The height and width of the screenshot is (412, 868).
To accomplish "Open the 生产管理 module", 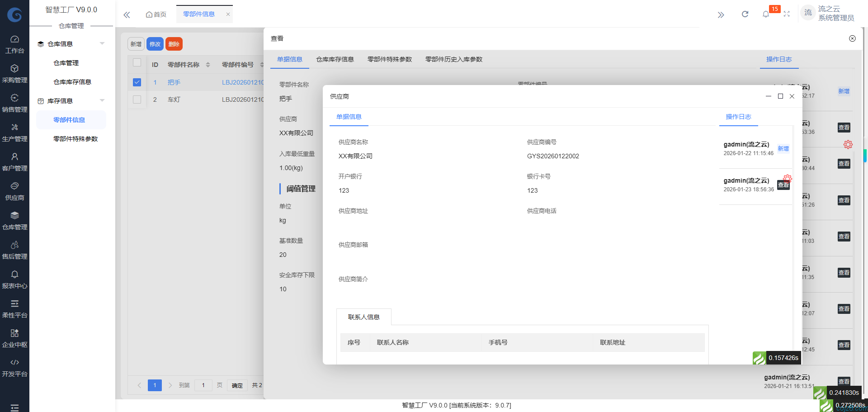I will [x=14, y=133].
